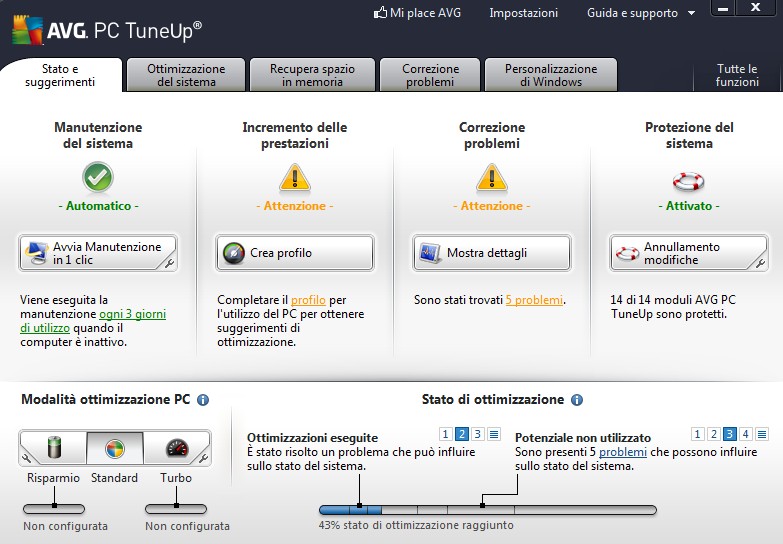Show page 3 of Potenziale non utilizzato
Viewport: 783px width, 544px height.
point(730,434)
